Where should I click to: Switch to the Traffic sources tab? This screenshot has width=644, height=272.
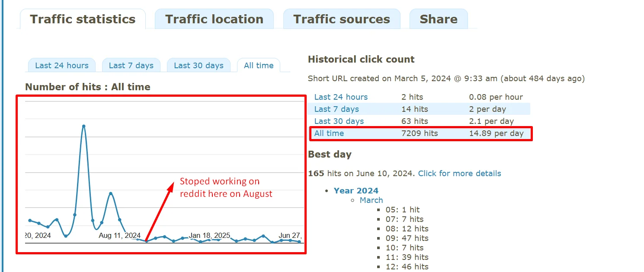342,19
